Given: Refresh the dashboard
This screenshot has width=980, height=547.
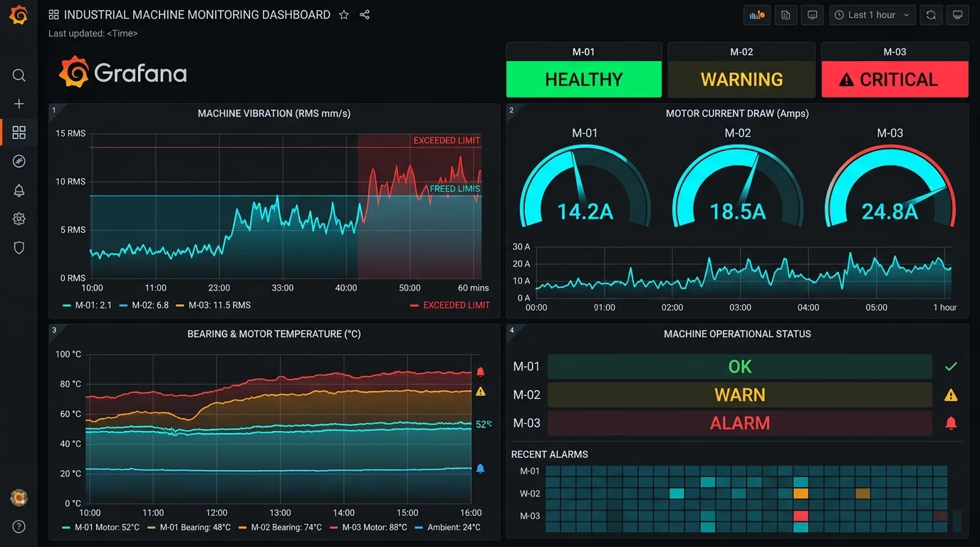Looking at the screenshot, I should click(931, 15).
